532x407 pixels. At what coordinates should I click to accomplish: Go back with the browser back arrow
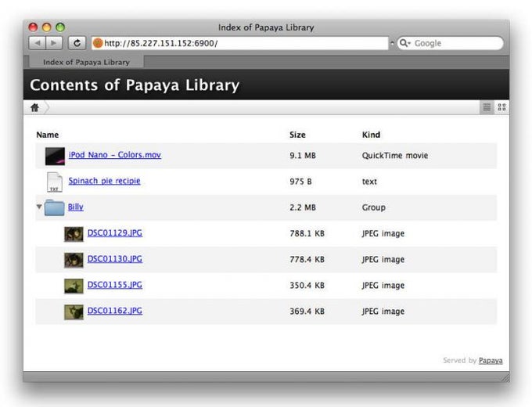[38, 43]
